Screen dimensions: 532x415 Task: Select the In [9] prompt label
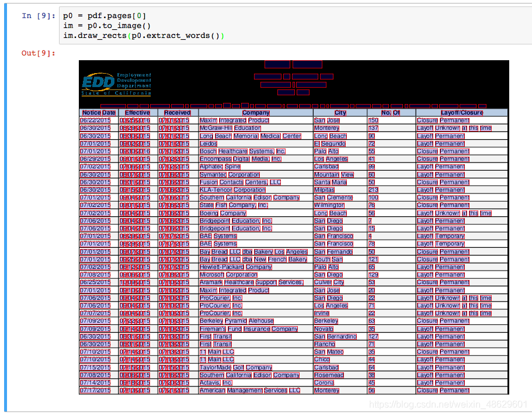click(x=39, y=16)
